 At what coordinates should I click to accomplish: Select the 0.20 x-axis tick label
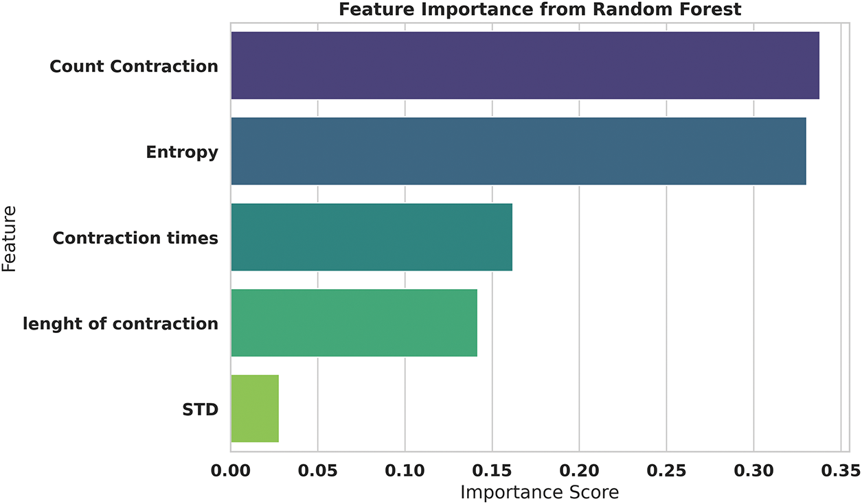580,472
